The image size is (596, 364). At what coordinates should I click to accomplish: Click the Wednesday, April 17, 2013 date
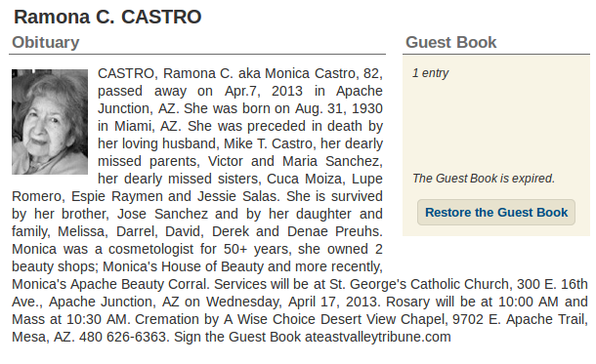[x=291, y=302]
